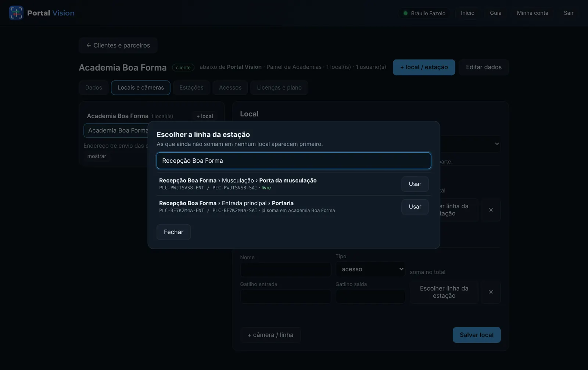This screenshot has width=588, height=370.
Task: Click the Gatilho entrada field
Action: click(x=286, y=297)
